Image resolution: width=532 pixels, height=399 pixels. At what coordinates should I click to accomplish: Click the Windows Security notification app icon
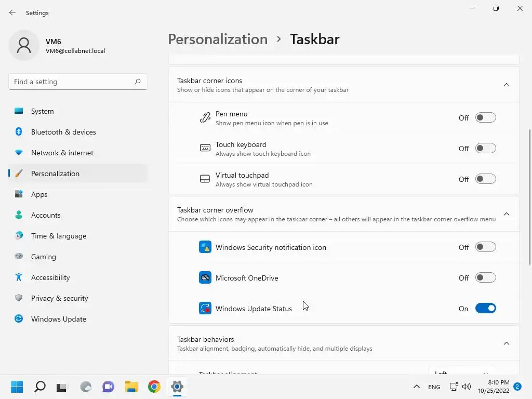tap(205, 247)
